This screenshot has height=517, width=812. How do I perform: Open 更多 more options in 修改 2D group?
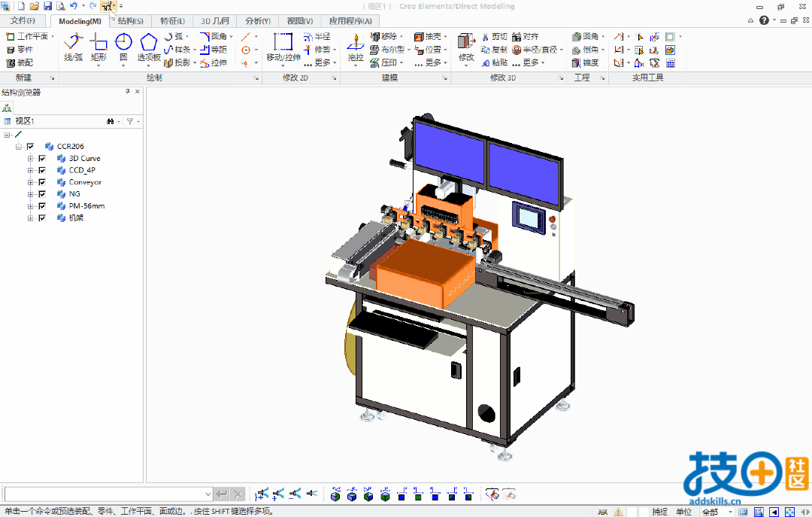click(320, 62)
